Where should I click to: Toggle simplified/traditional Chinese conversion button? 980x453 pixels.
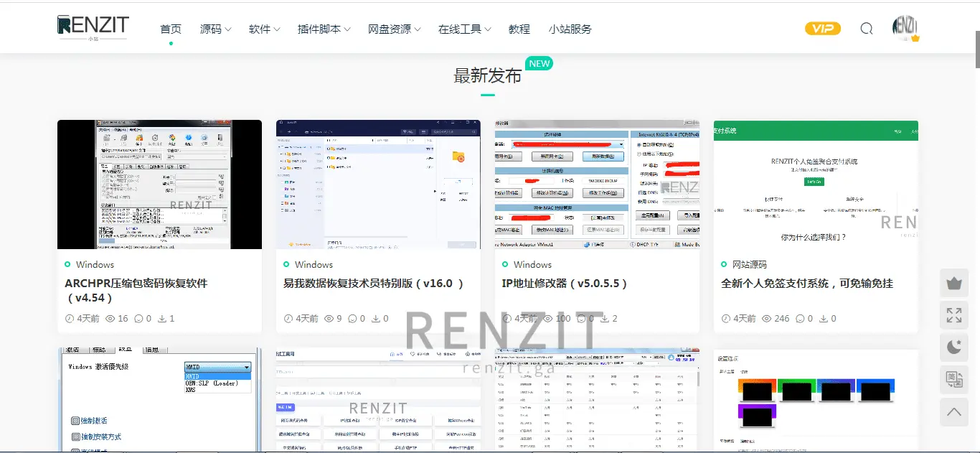click(x=953, y=380)
